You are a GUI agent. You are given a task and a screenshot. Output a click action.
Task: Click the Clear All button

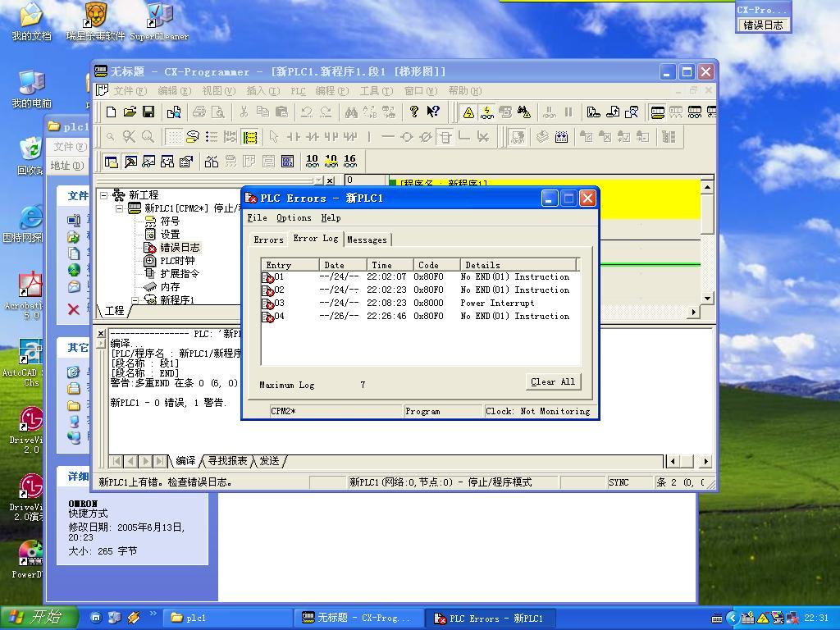tap(553, 382)
